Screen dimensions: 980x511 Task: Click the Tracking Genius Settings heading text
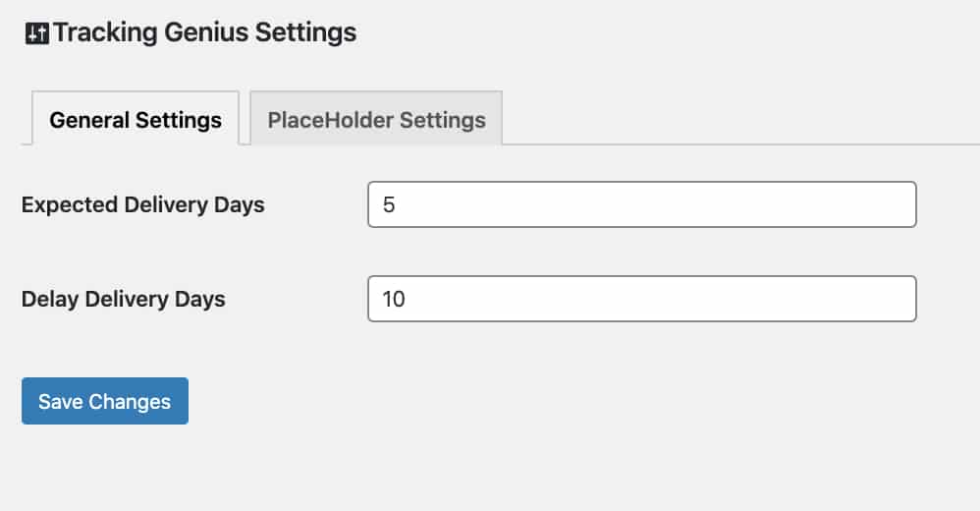(x=204, y=32)
